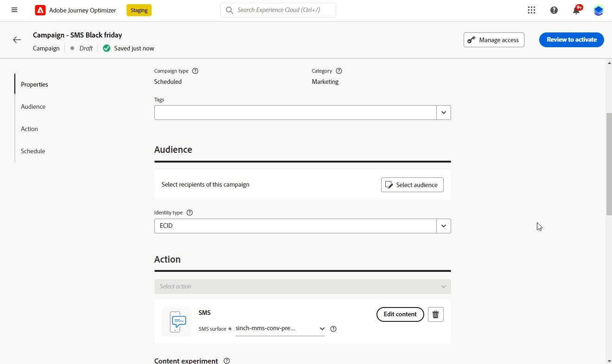Expand the SMS surface dropdown
This screenshot has height=364, width=612.
tap(322, 329)
